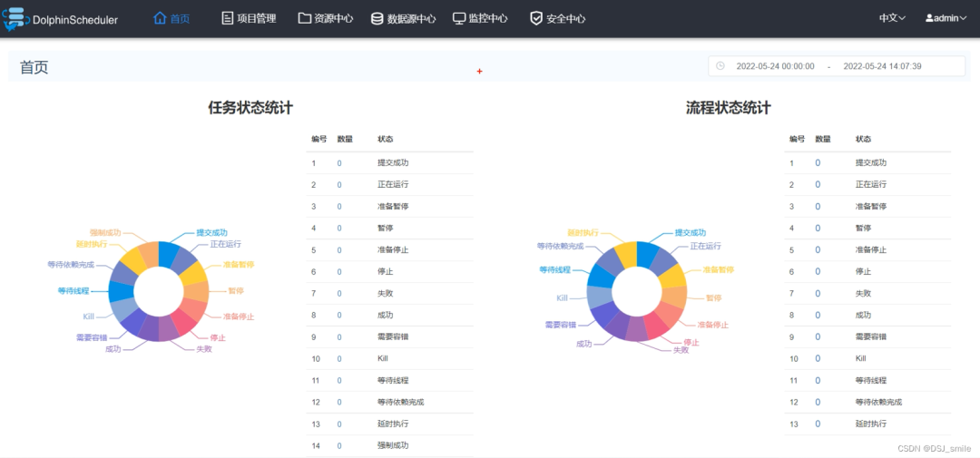980x458 pixels.
Task: Click 需要容错 label on task chart
Action: click(x=92, y=338)
